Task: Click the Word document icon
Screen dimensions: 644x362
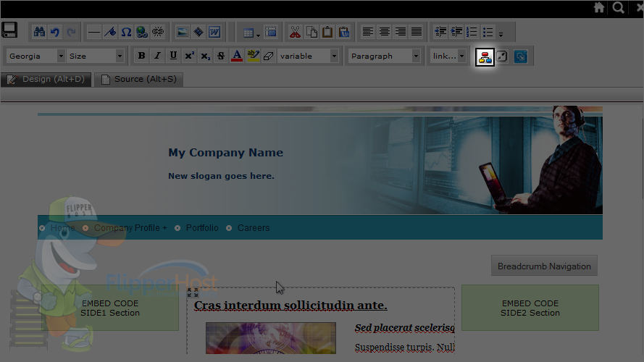Action: pyautogui.click(x=214, y=32)
